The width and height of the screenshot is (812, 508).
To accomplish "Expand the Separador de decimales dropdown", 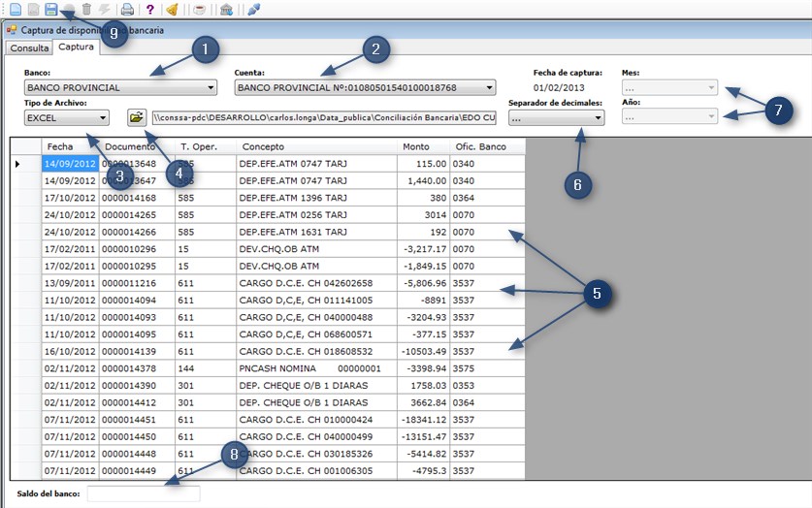I will click(556, 118).
